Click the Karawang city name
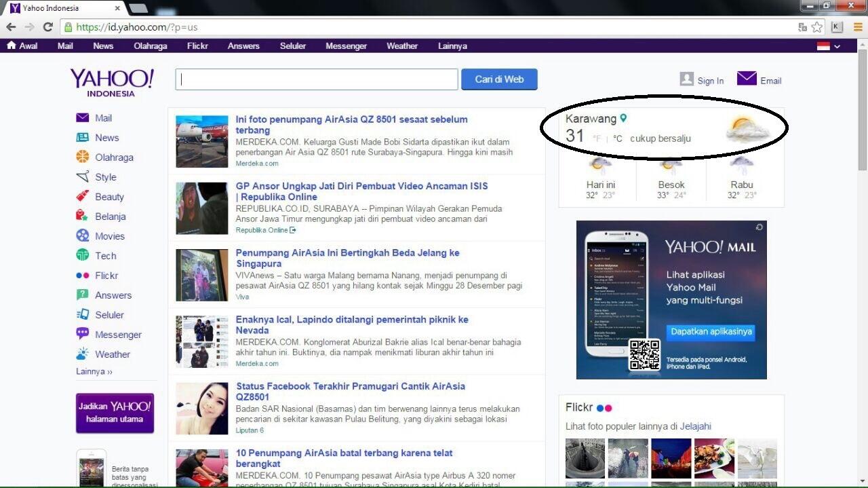The image size is (868, 488). point(591,119)
